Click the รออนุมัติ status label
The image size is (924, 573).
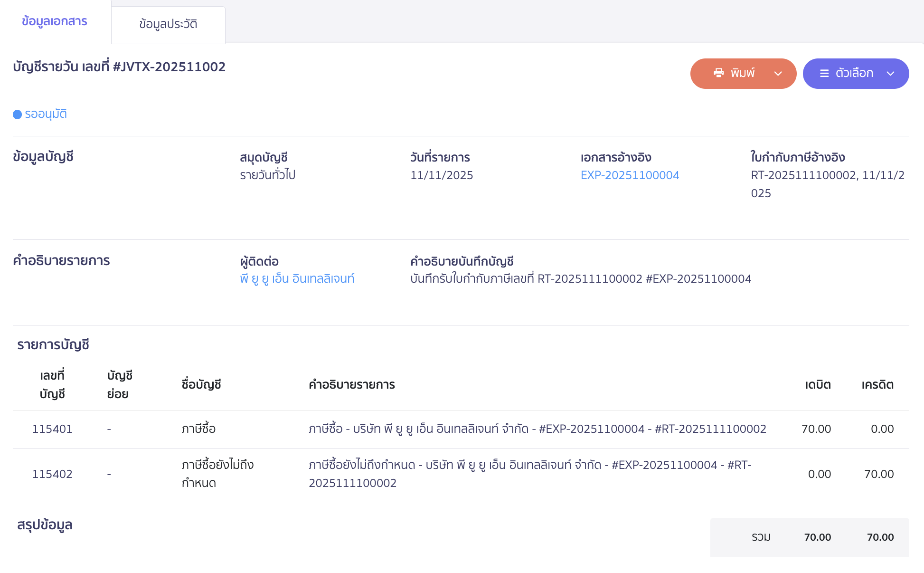(x=46, y=115)
